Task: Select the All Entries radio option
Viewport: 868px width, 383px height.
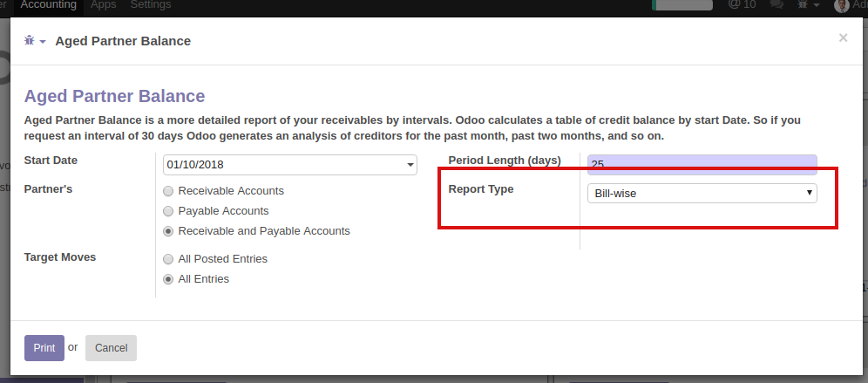Action: 168,279
